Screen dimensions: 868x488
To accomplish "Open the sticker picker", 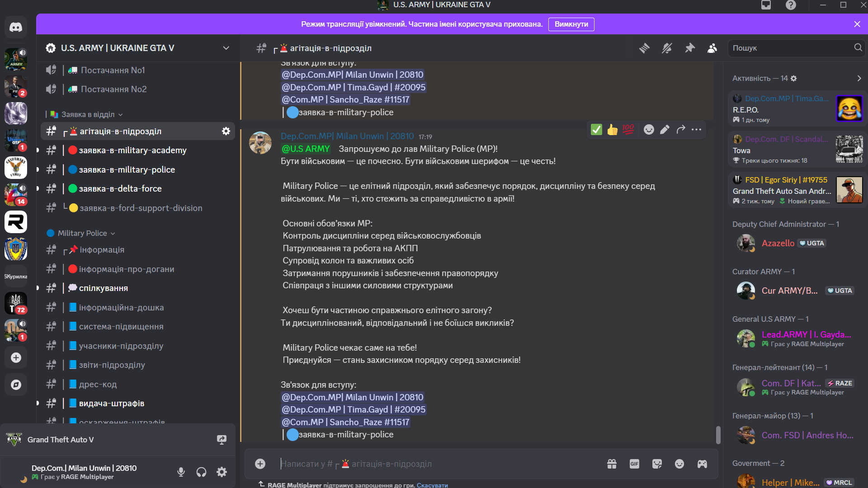I will click(657, 464).
